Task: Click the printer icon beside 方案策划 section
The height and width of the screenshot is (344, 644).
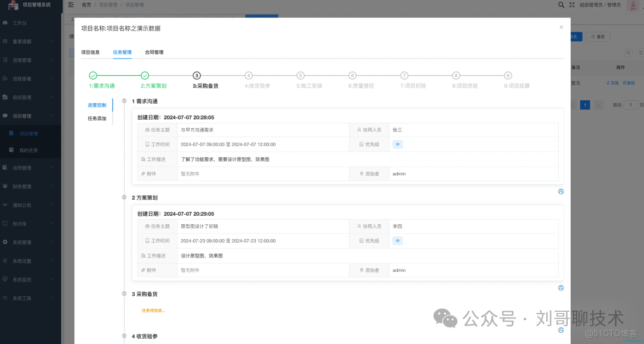Action: point(561,191)
